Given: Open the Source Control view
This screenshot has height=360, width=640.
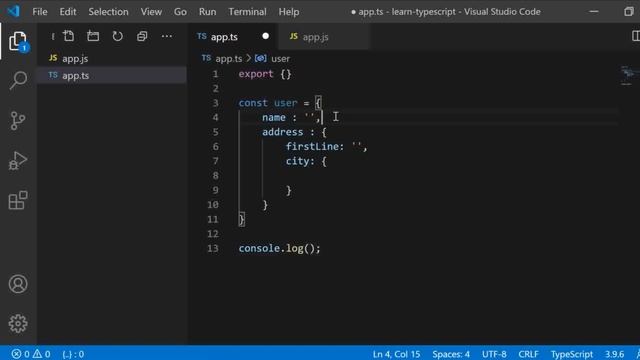Looking at the screenshot, I should click(x=18, y=121).
